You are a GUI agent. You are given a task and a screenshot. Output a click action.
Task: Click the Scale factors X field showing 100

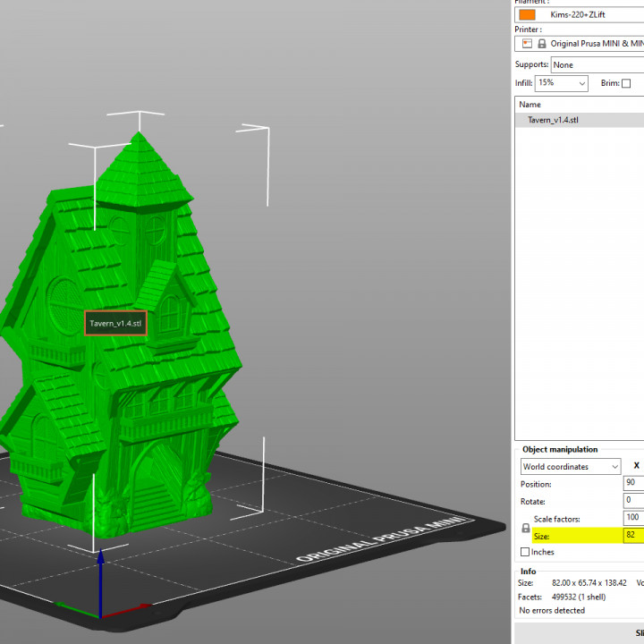tap(633, 518)
